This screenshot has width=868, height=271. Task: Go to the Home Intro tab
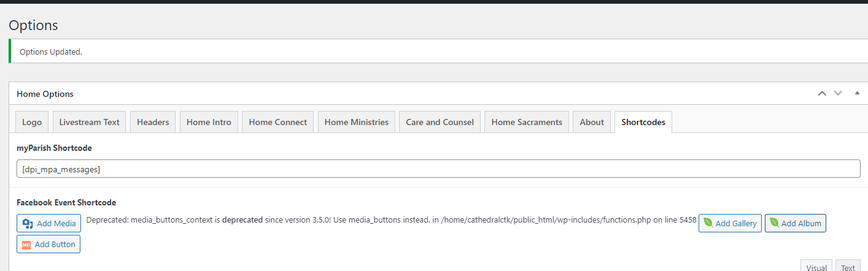tap(209, 122)
